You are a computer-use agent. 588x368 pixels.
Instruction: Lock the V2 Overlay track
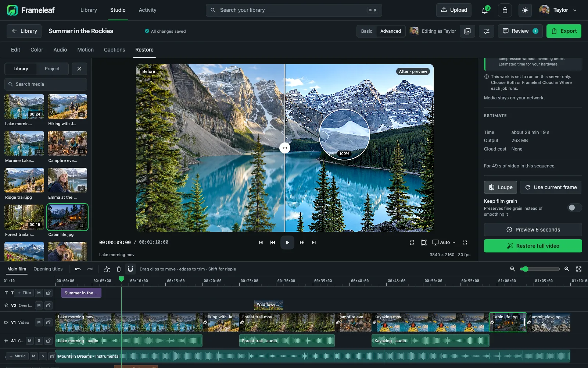pos(49,305)
